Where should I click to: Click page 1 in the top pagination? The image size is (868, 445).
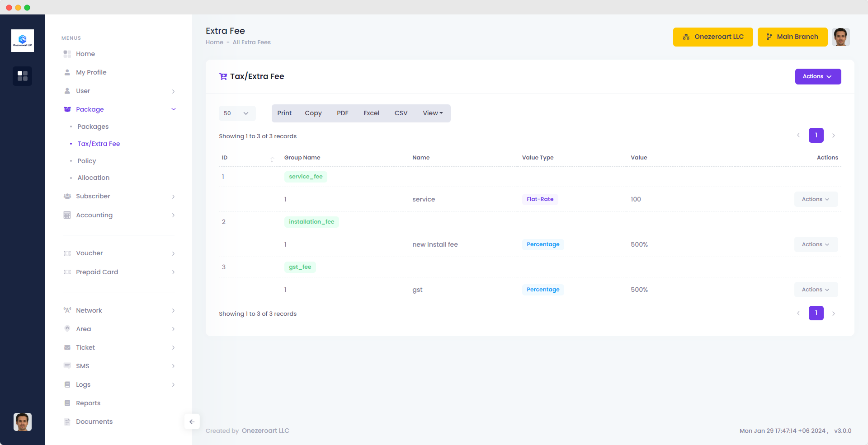pyautogui.click(x=816, y=136)
